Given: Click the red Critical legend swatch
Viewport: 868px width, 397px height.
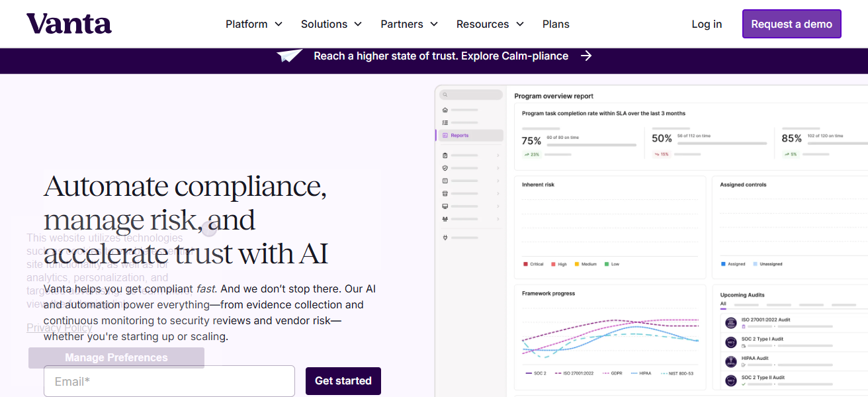Looking at the screenshot, I should click(525, 264).
